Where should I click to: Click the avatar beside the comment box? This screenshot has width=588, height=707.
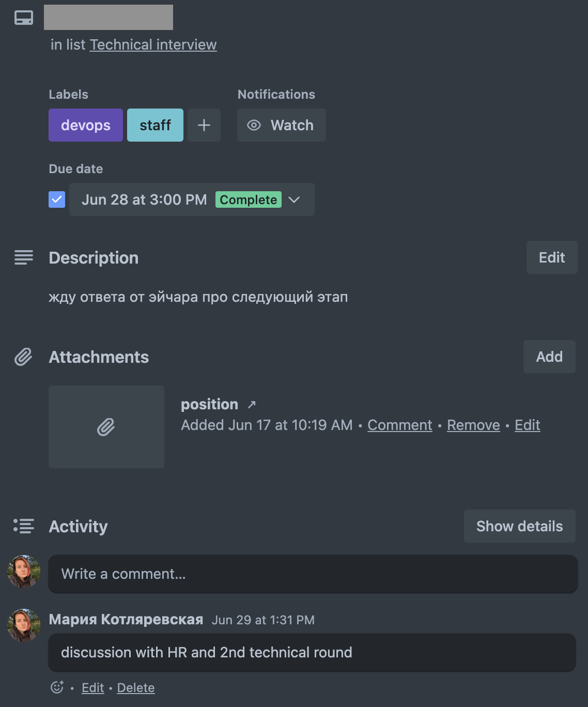[x=24, y=572]
